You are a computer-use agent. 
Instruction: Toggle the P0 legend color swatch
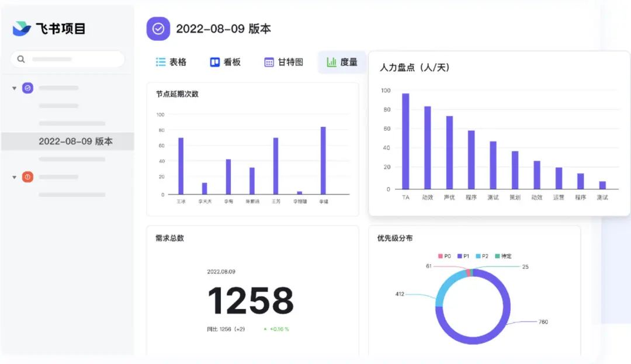pyautogui.click(x=441, y=256)
